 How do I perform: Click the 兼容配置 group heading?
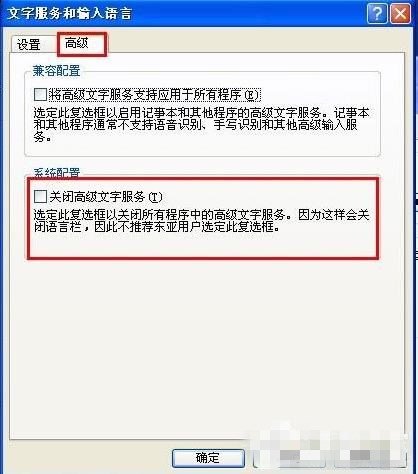click(x=56, y=71)
